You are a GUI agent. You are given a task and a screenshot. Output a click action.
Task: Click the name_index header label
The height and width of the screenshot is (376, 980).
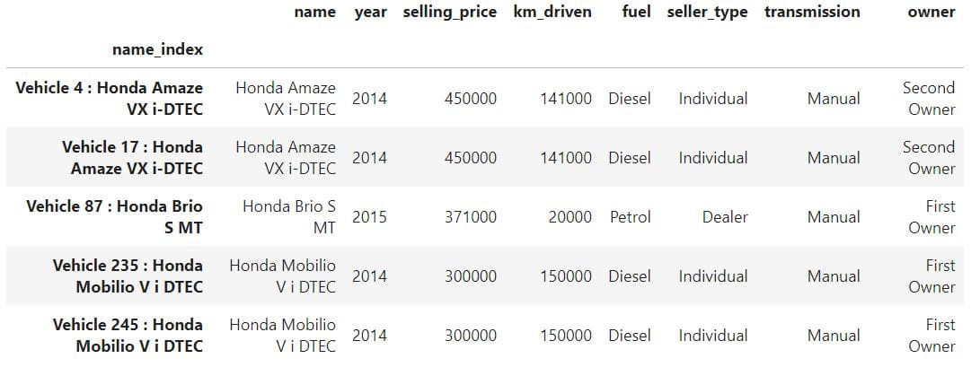[157, 50]
